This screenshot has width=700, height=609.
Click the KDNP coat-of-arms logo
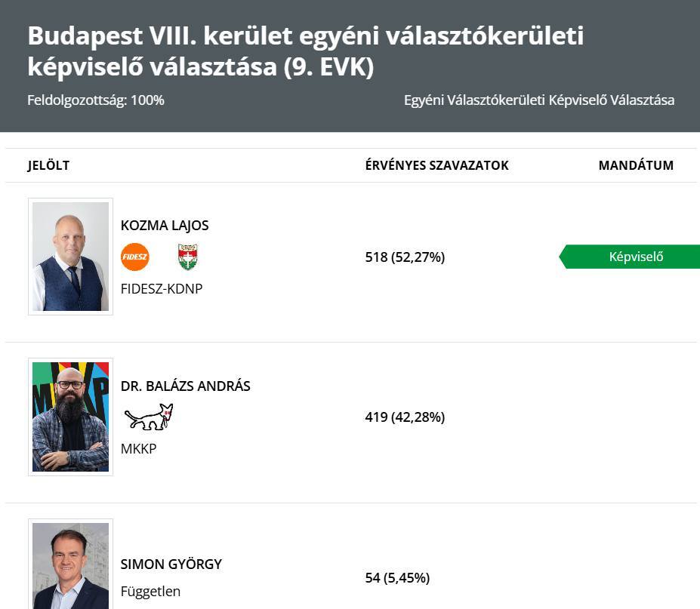pyautogui.click(x=187, y=257)
